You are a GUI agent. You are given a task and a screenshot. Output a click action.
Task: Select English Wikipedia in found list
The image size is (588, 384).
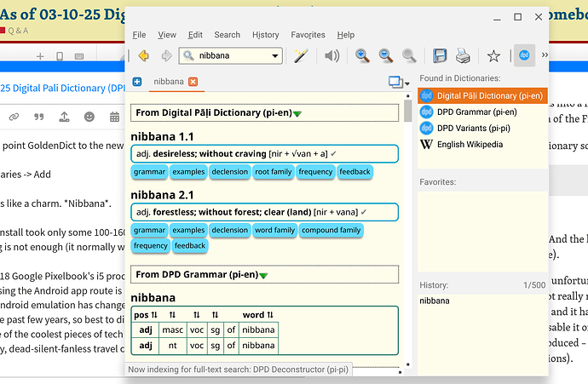point(482,144)
